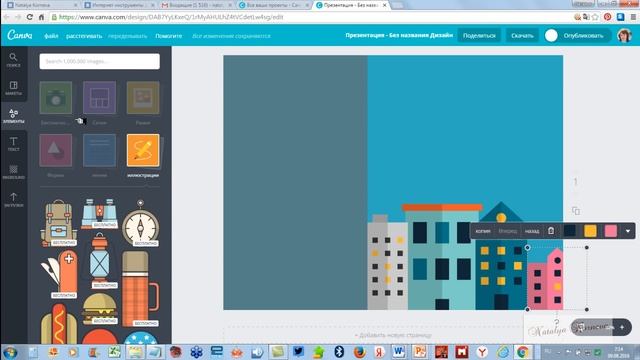The image size is (640, 360).
Task: Go to the Chrome home page
Action: (41, 17)
